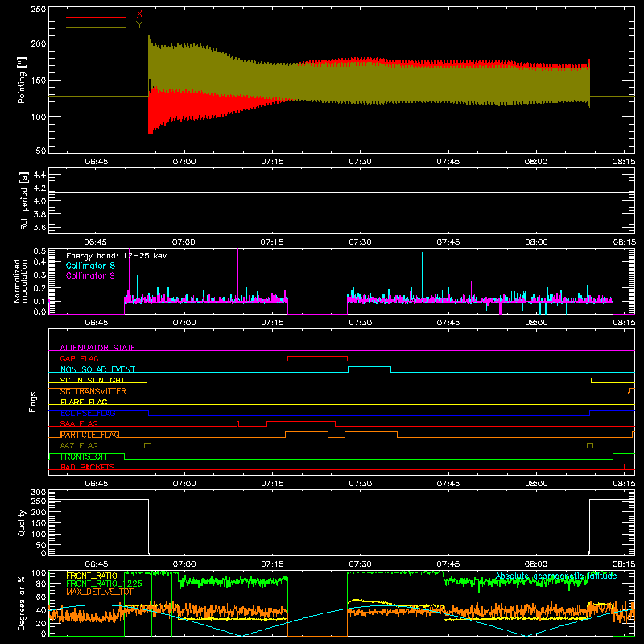Click the 'Collimator 8' legend entry
The image size is (644, 644).
click(x=90, y=266)
